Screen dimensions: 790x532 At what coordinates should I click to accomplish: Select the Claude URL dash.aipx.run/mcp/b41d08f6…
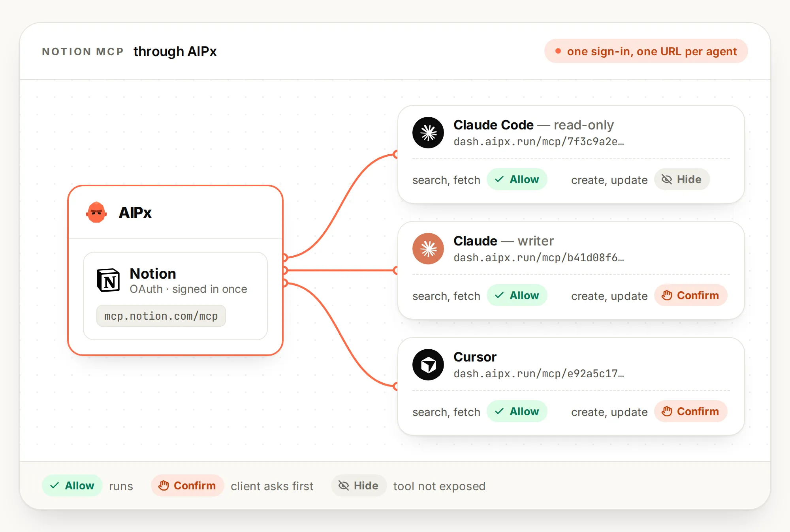coord(539,258)
